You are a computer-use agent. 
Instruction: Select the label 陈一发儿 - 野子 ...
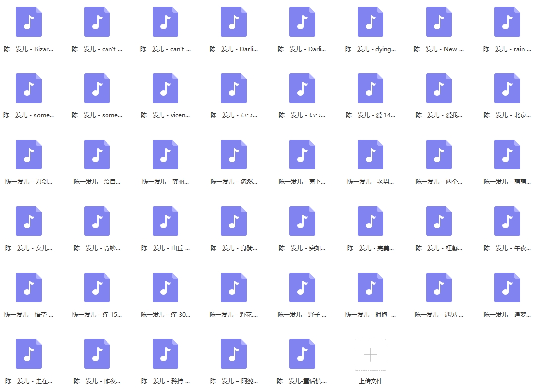point(302,315)
